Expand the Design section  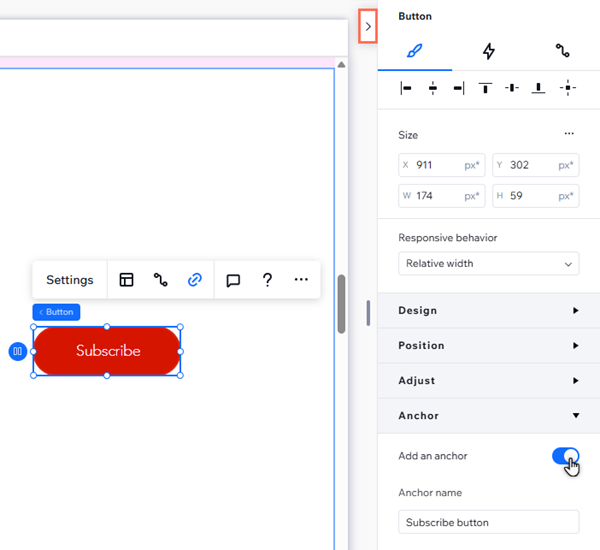489,310
